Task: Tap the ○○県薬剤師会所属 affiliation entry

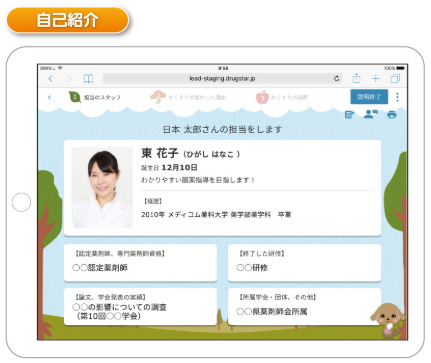Action: pyautogui.click(x=272, y=312)
